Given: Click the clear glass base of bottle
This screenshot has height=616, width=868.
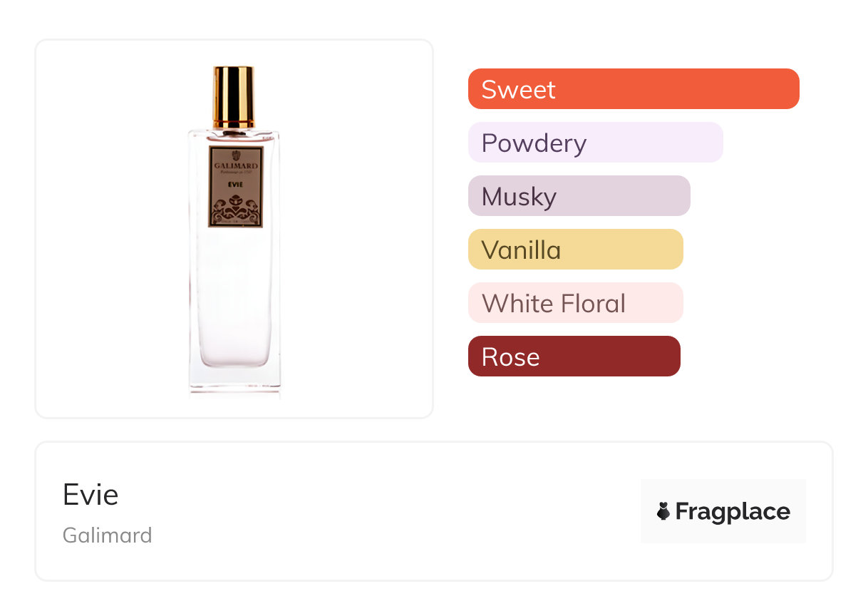Looking at the screenshot, I should pos(234,379).
